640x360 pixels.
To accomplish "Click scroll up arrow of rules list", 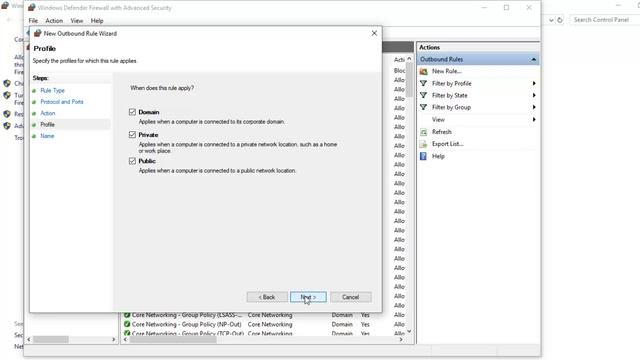I will (x=409, y=59).
